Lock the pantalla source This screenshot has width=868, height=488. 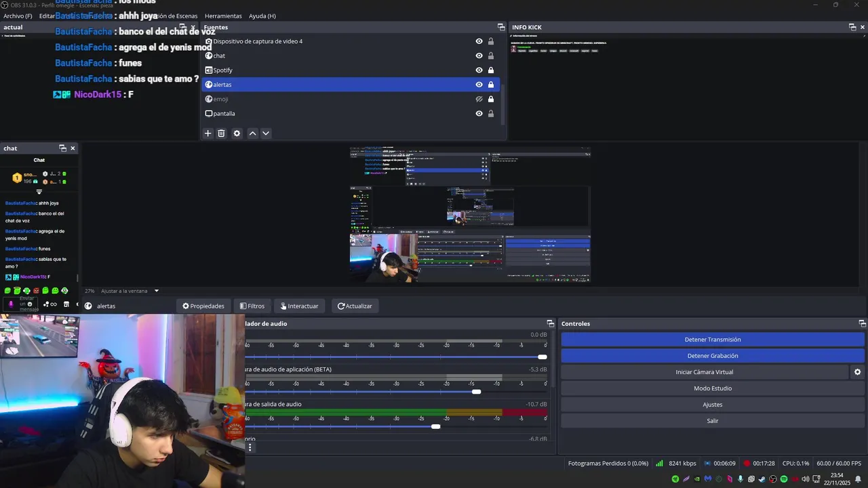click(491, 113)
